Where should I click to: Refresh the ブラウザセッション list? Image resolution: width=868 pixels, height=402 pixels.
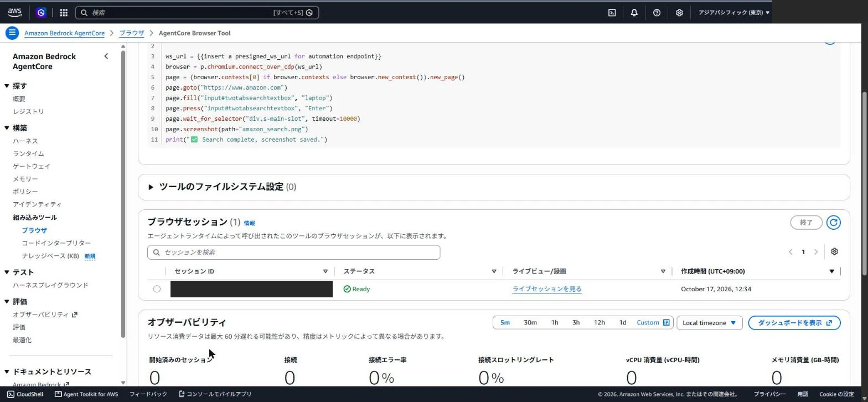coord(833,222)
